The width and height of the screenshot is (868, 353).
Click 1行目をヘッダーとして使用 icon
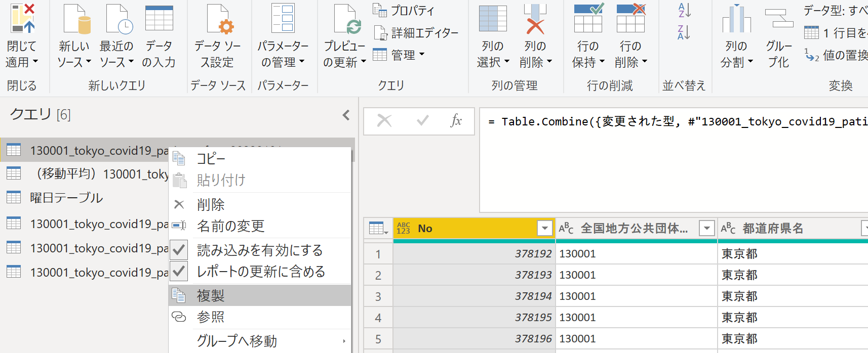click(x=811, y=33)
